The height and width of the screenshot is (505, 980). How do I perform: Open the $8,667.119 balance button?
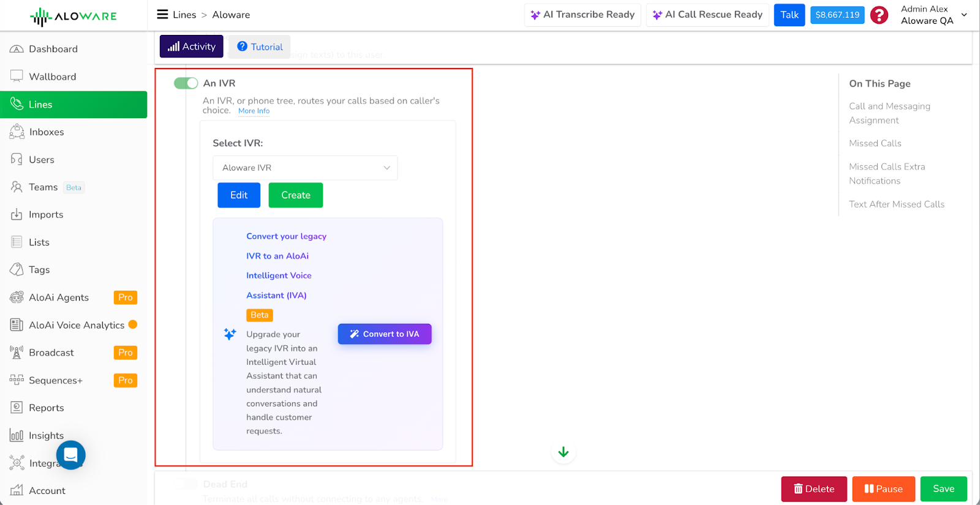click(x=837, y=15)
